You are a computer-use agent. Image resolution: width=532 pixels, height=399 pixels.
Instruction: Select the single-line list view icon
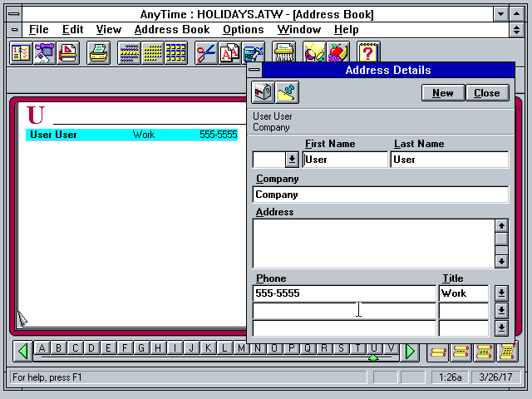129,53
